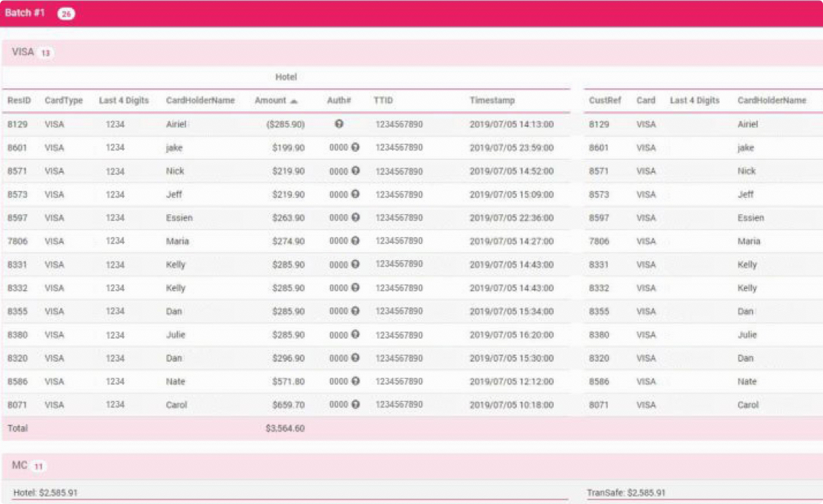This screenshot has height=504, width=823.
Task: Toggle the Amount column sort arrow
Action: point(294,102)
